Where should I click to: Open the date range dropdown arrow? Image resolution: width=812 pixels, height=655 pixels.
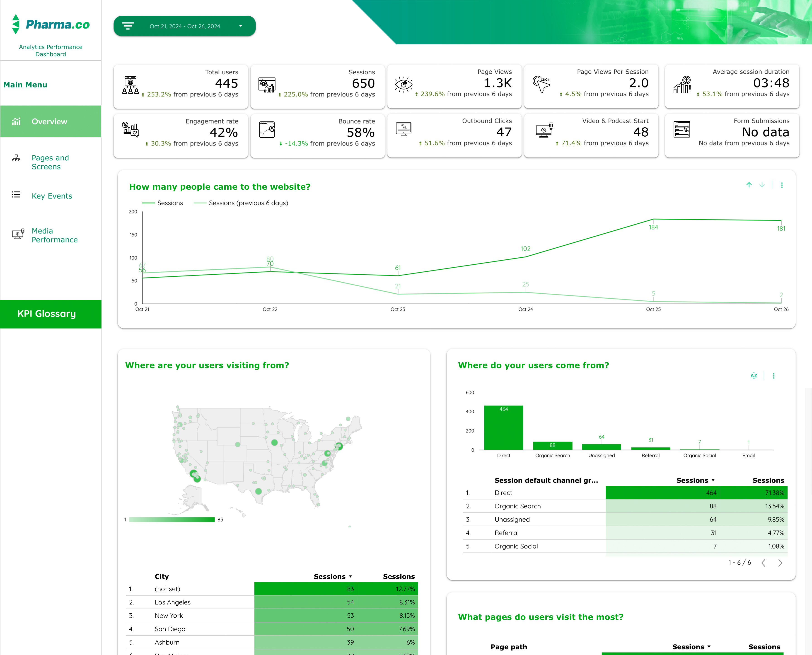pyautogui.click(x=240, y=26)
